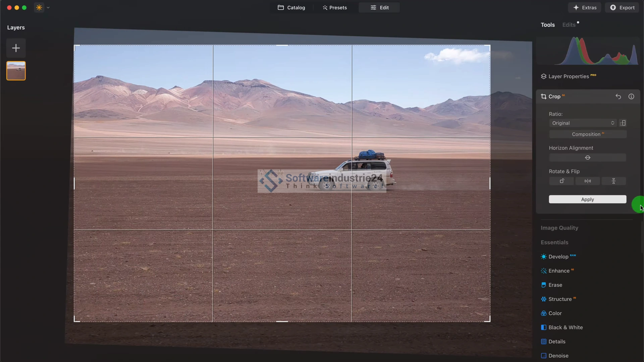This screenshot has width=644, height=362.
Task: Click the Composition AI button
Action: coord(587,134)
